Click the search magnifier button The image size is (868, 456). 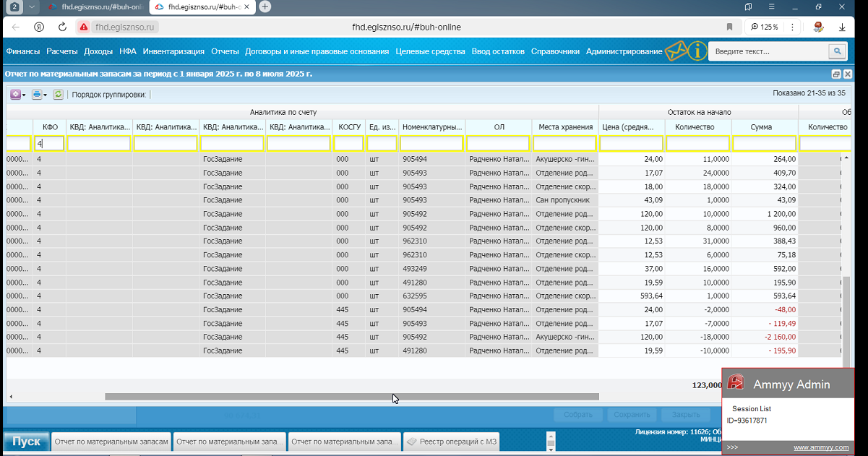click(x=837, y=51)
